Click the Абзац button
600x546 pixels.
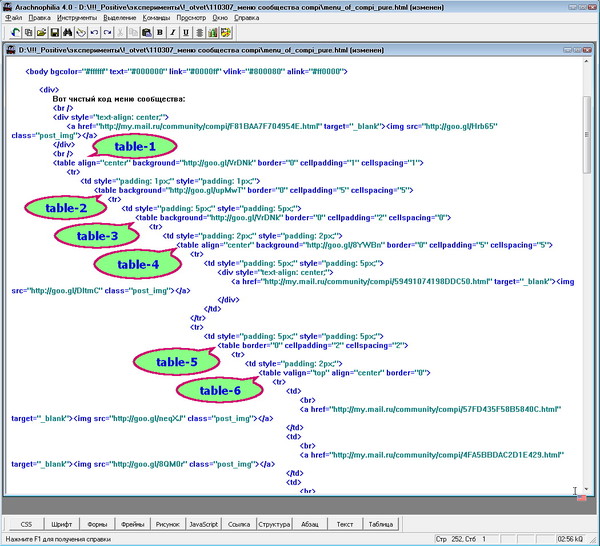(x=310, y=524)
